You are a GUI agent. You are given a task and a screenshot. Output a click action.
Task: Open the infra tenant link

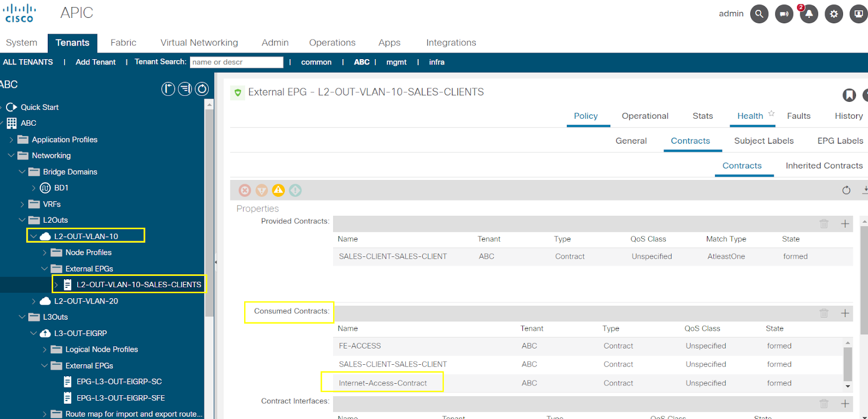(x=437, y=62)
